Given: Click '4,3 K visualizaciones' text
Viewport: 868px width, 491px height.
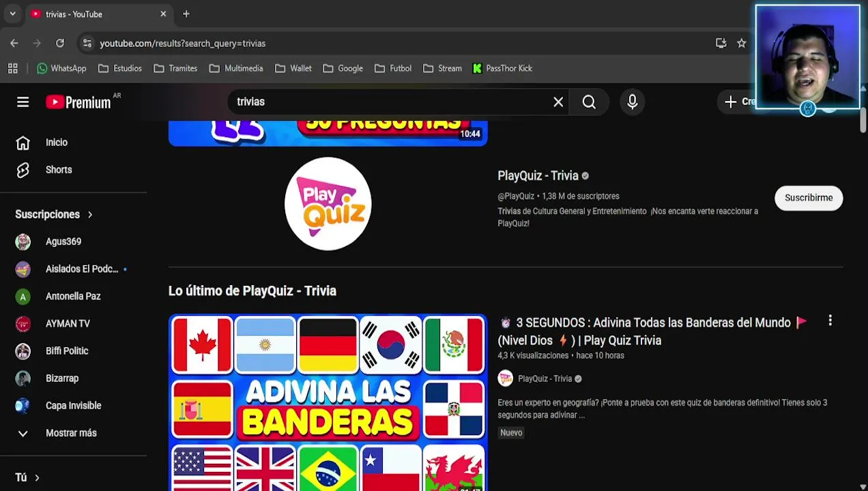Looking at the screenshot, I should (533, 356).
